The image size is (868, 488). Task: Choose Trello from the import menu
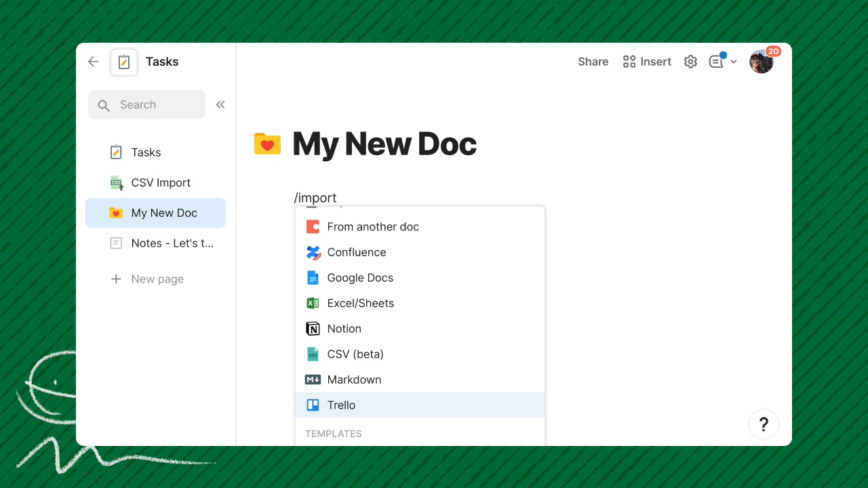(x=420, y=405)
